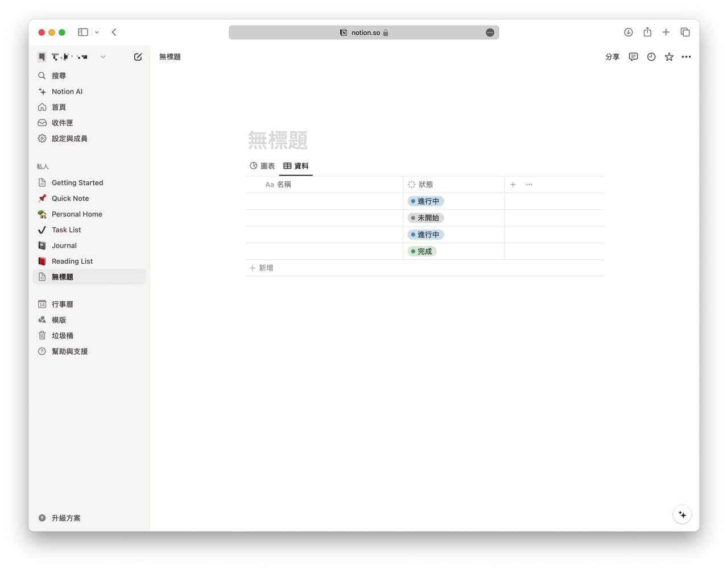
Task: Toggle the Safari sidebar panel
Action: point(83,32)
